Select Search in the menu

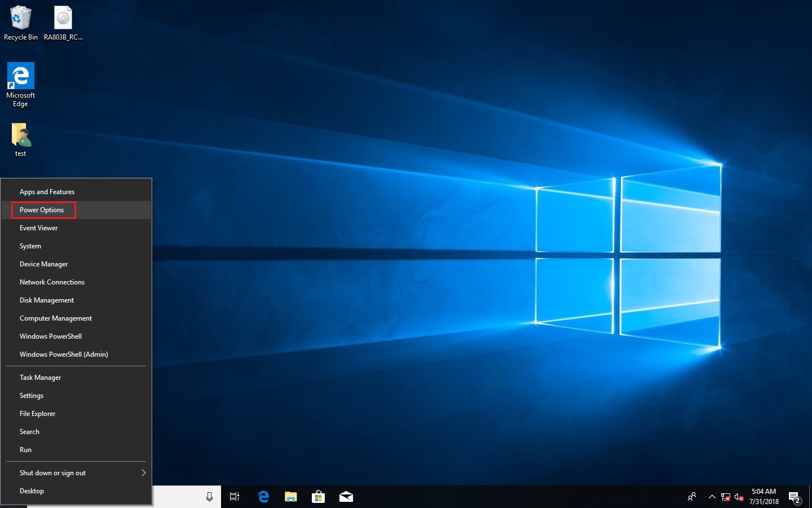[76, 432]
